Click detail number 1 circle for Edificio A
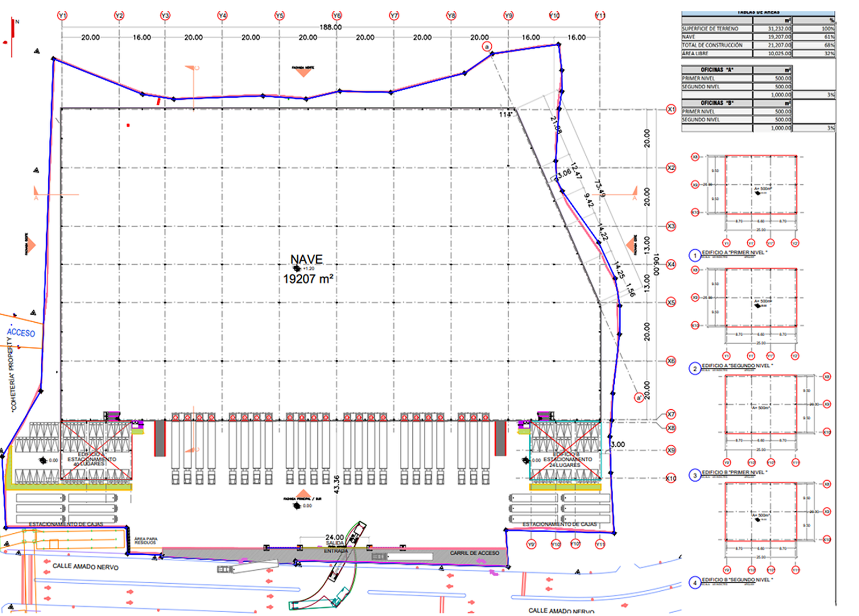The image size is (859, 616). click(695, 255)
